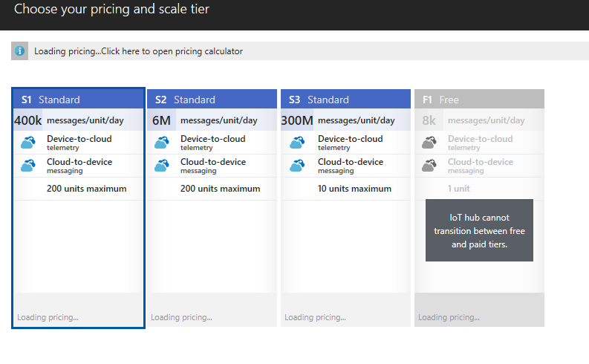Click the cloud icon beside S3 Device-to-cloud telemetry
Screen dimensions: 589x364
(x=297, y=143)
